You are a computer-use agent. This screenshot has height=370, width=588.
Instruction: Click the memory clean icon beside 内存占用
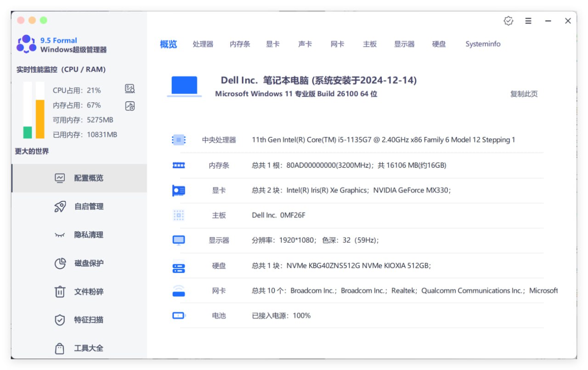(130, 106)
